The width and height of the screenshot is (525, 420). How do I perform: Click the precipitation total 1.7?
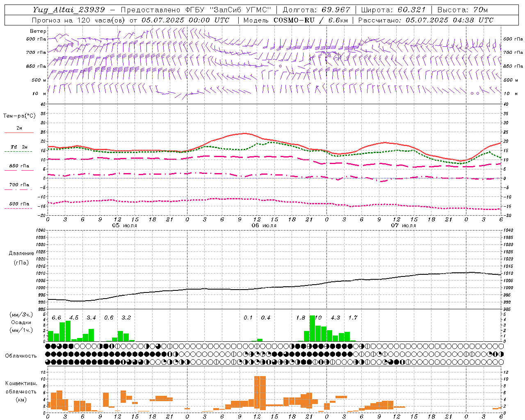353,318
